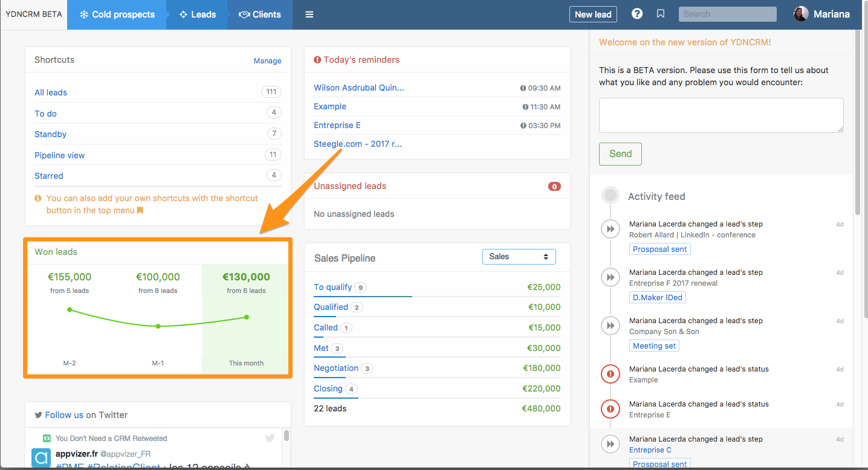This screenshot has width=868, height=470.
Task: Open the Negotiation pipeline stage
Action: (336, 368)
